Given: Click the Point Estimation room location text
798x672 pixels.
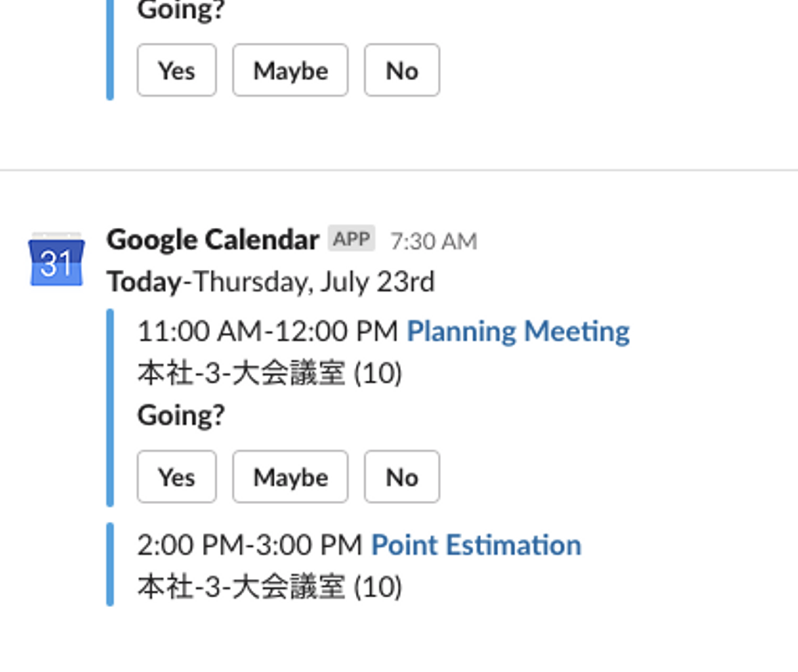Looking at the screenshot, I should [x=269, y=587].
